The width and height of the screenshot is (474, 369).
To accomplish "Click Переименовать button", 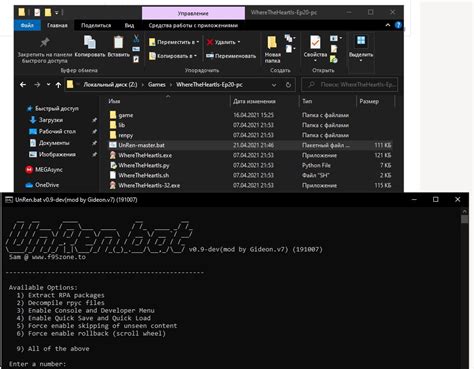I will pyautogui.click(x=231, y=56).
